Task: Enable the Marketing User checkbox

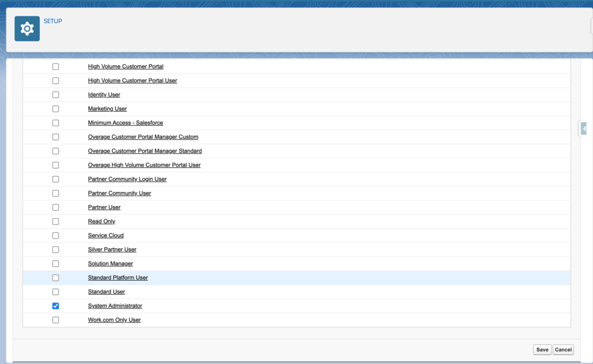Action: tap(55, 108)
